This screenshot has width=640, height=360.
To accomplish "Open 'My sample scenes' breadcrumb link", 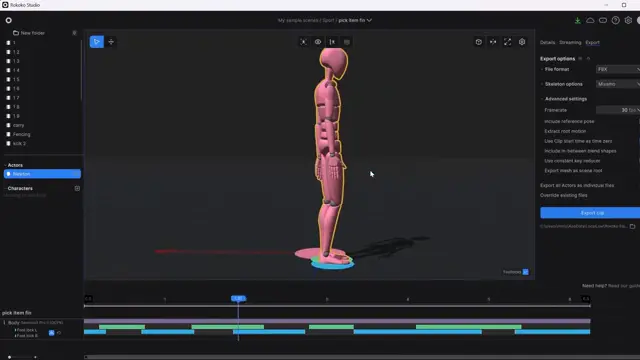I will (x=298, y=20).
